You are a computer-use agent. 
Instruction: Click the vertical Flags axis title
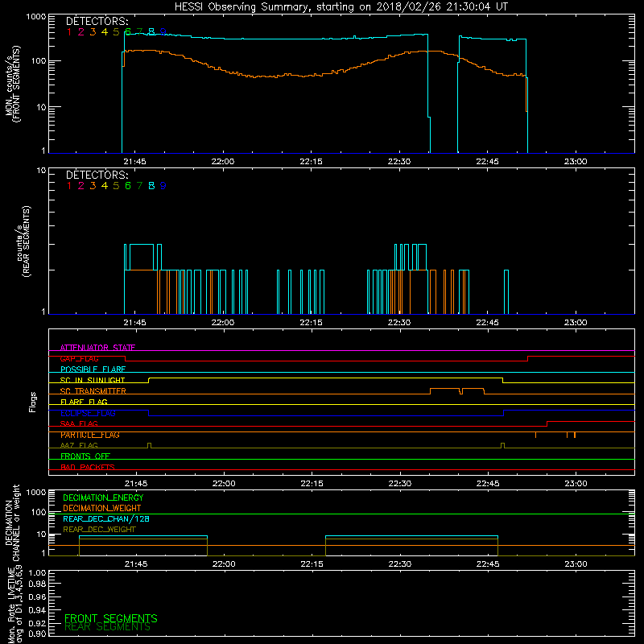[33, 402]
